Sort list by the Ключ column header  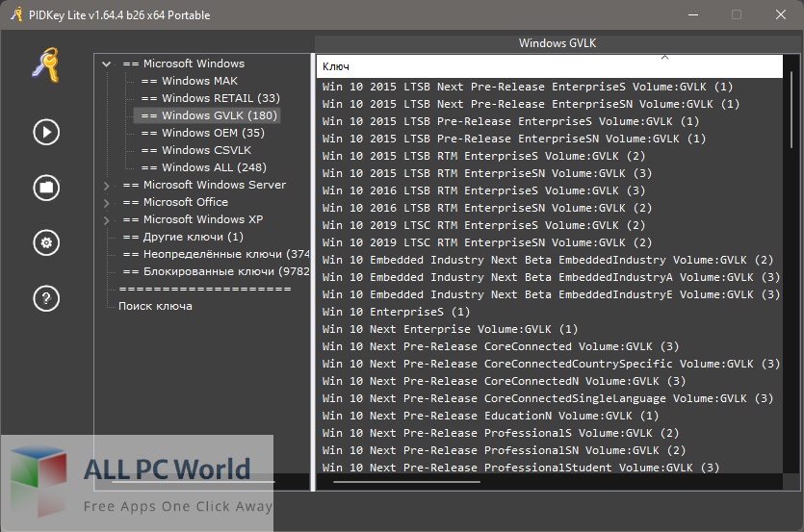point(550,66)
